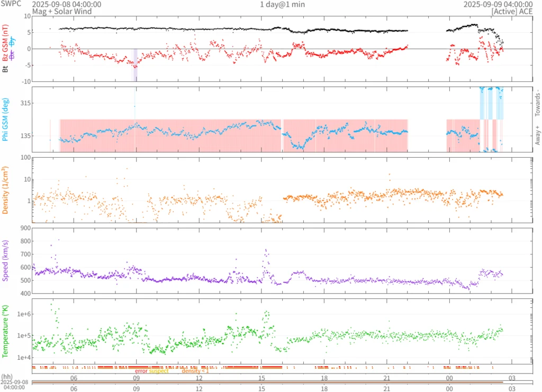Click the yellow 'suspect' flag legend
Image resolution: width=542 pixels, height=392 pixels.
[159, 371]
